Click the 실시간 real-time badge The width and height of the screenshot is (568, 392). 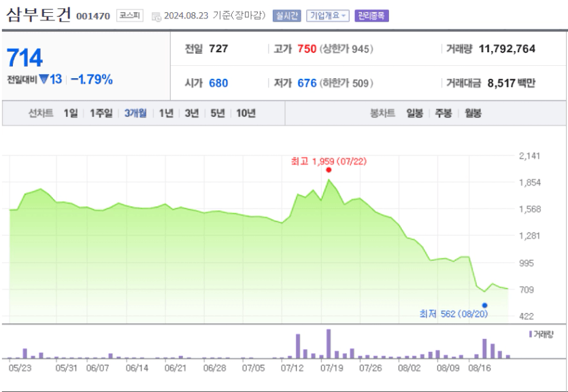[x=287, y=16]
